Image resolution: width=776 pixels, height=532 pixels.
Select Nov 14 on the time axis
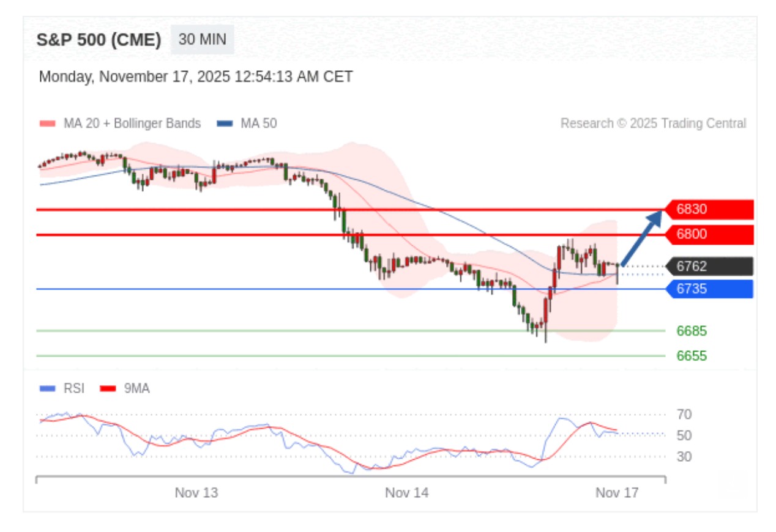point(406,493)
